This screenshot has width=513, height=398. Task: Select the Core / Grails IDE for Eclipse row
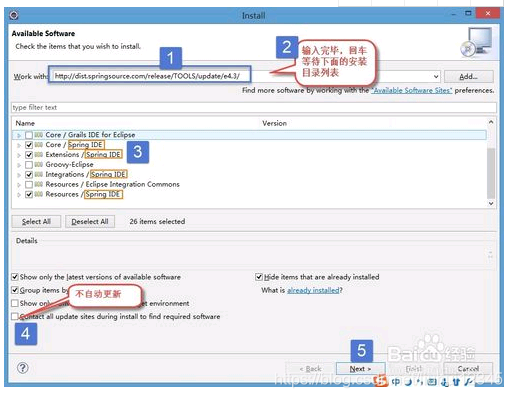(x=250, y=135)
